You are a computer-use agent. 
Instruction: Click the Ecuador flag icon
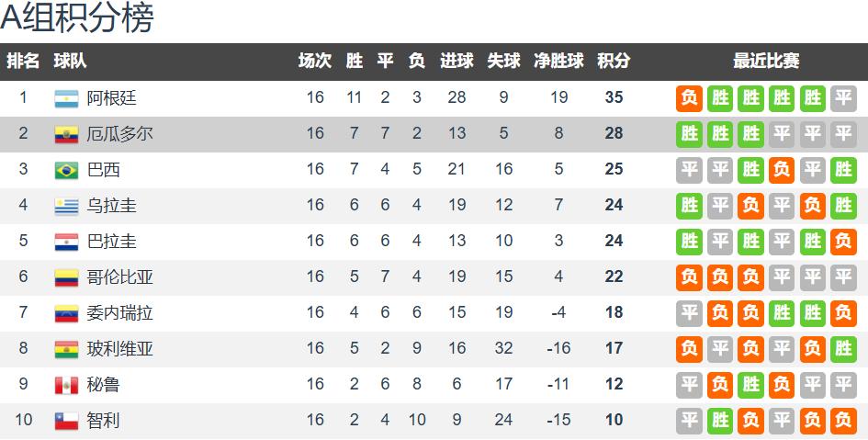point(66,134)
